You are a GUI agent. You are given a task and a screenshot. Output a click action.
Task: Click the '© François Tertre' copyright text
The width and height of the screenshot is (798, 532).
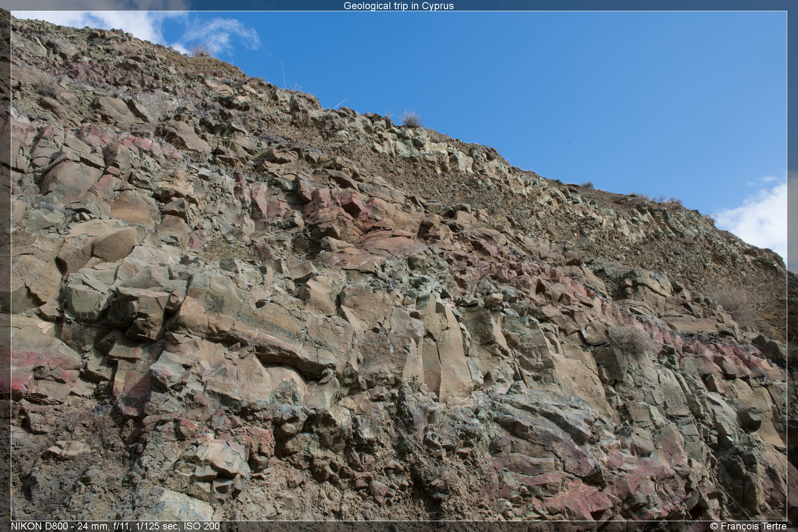pyautogui.click(x=749, y=526)
